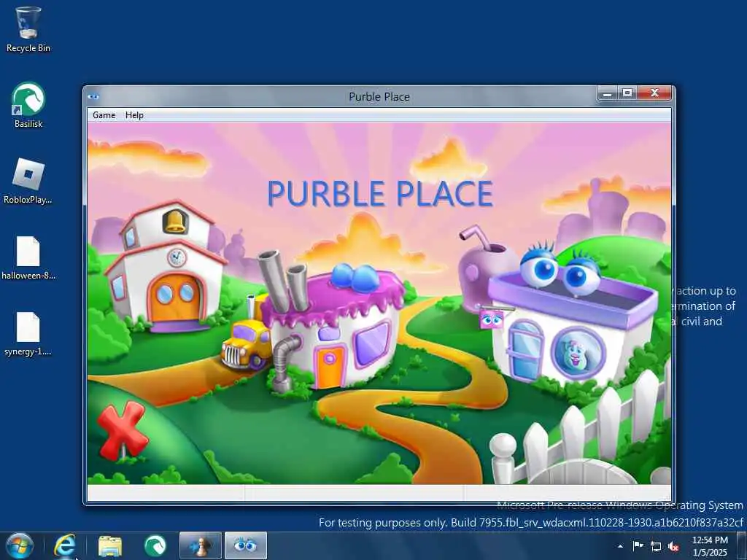Open Windows Explorer from the taskbar
The image size is (747, 560).
110,545
